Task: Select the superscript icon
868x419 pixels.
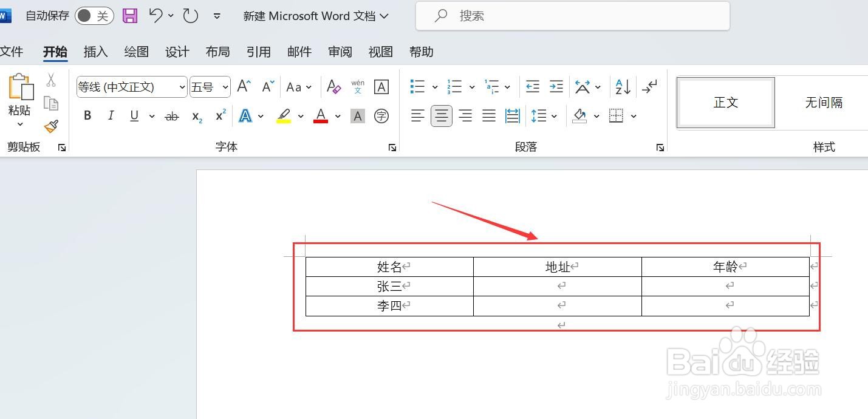Action: click(220, 115)
